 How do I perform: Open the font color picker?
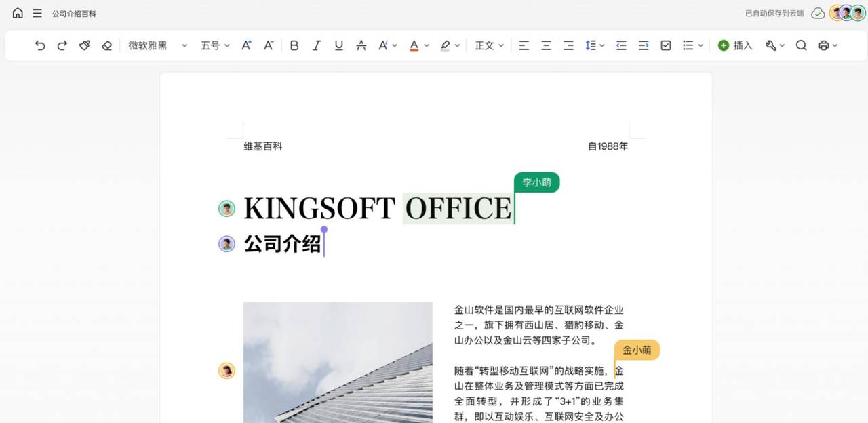[415, 45]
